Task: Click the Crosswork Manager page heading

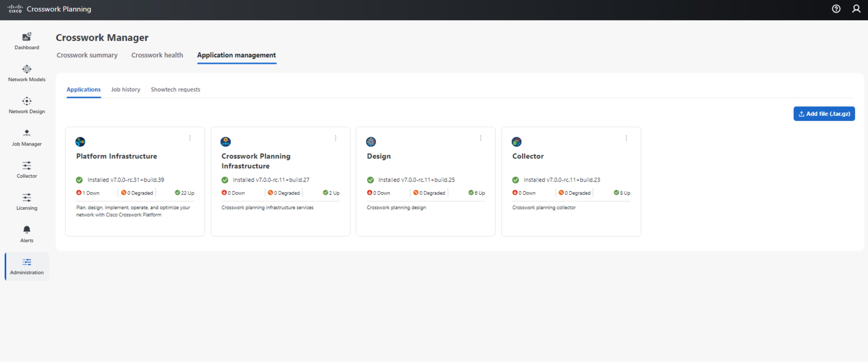Action: click(x=102, y=37)
